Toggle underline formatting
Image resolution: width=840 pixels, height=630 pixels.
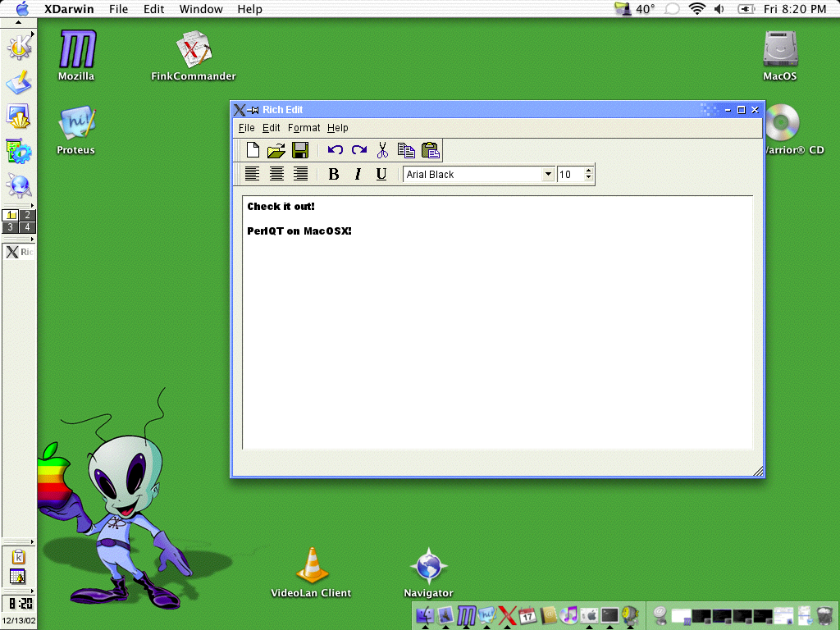pos(381,174)
